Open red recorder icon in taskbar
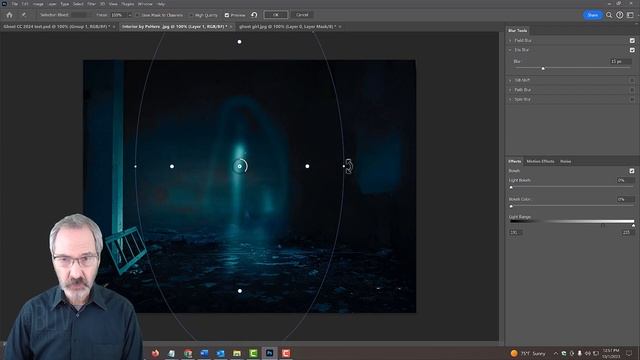The image size is (640, 360). (x=286, y=353)
